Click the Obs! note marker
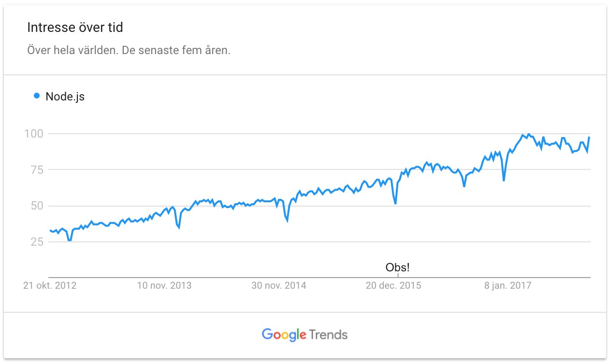The width and height of the screenshot is (610, 364). coord(397,267)
